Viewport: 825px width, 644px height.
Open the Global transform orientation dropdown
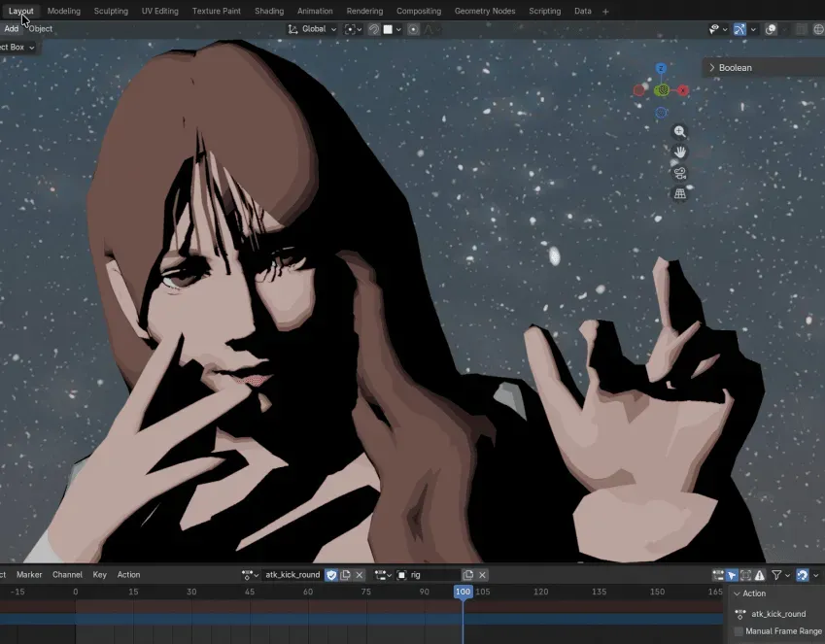pyautogui.click(x=312, y=29)
